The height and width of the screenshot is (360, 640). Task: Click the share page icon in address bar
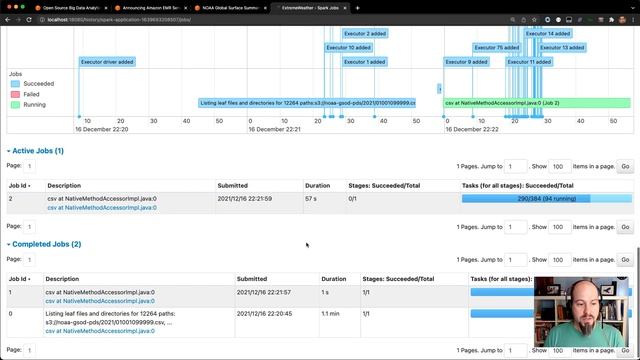(524, 20)
